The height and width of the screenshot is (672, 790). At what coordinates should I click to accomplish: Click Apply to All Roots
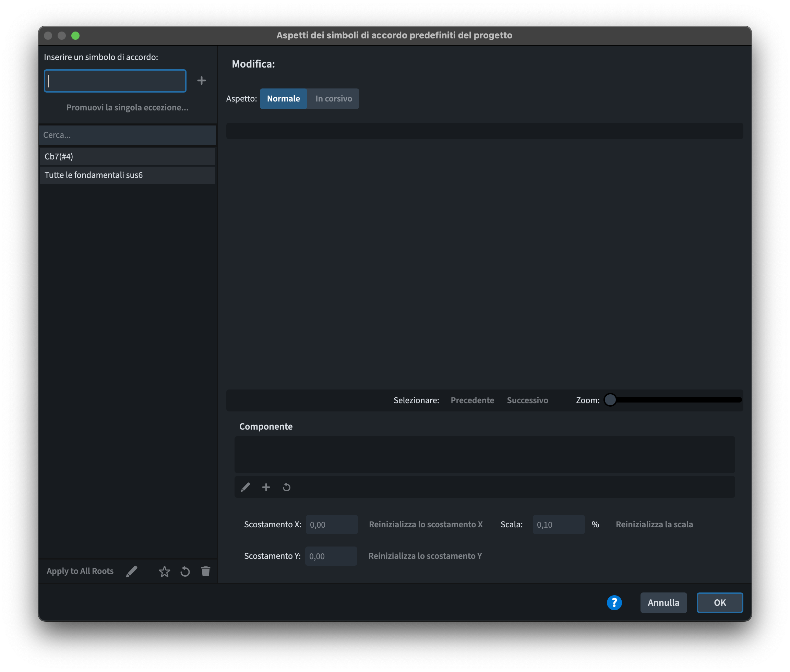[x=80, y=571]
